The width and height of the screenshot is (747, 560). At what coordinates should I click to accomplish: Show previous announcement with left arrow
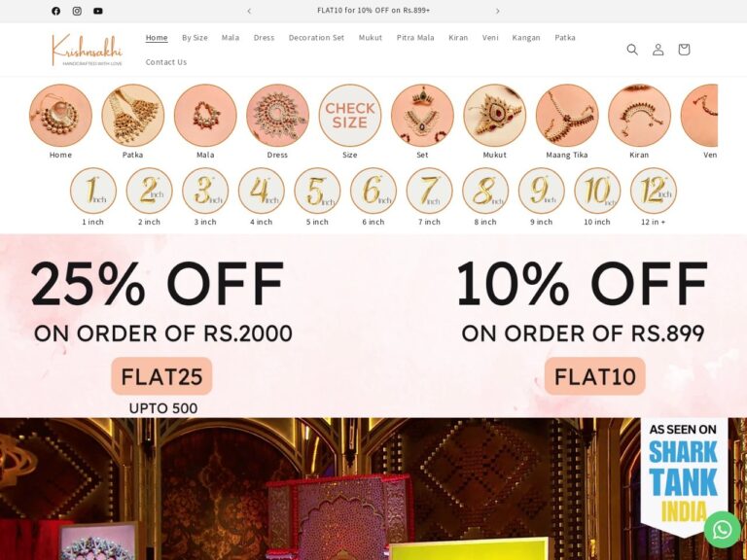(249, 11)
